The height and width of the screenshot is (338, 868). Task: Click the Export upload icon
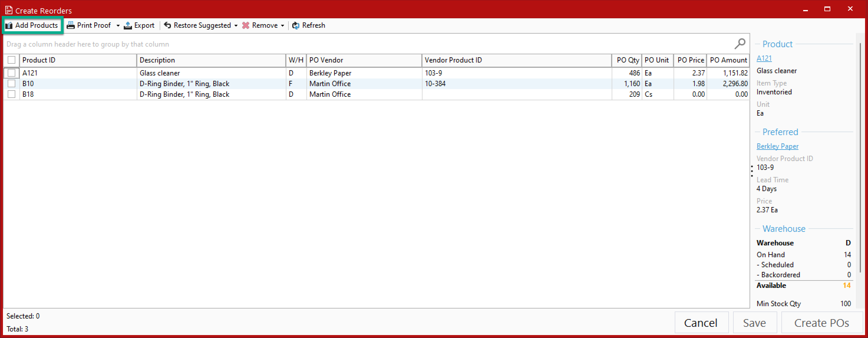(x=127, y=25)
